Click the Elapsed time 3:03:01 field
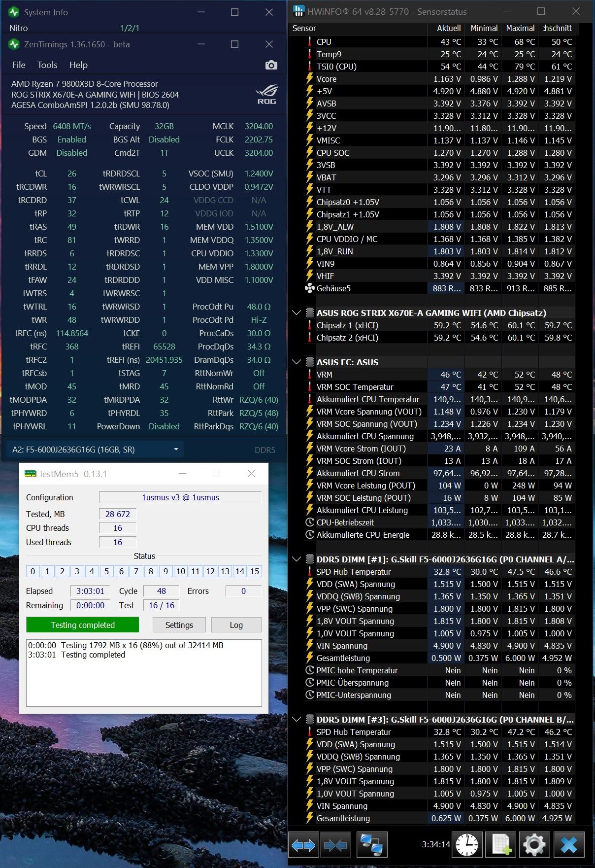The height and width of the screenshot is (868, 595). [90, 591]
